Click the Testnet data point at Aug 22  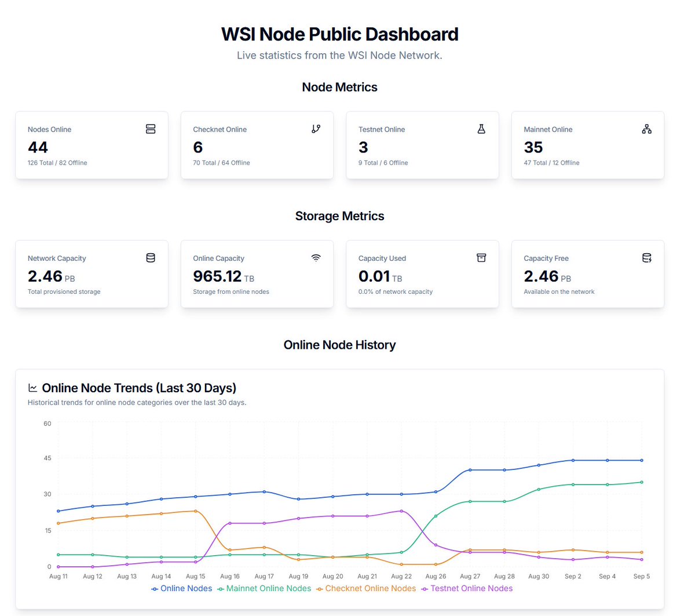(x=401, y=511)
